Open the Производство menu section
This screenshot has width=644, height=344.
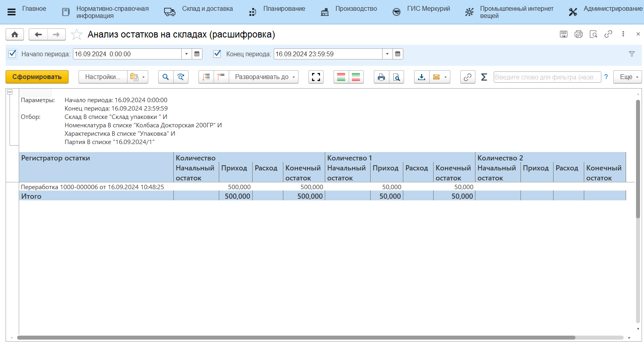pos(355,9)
